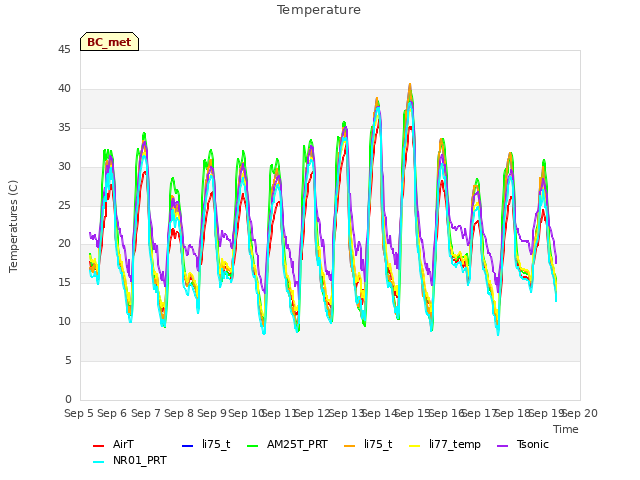
Task: Click the 45 y-axis tick label
Action: point(64,50)
